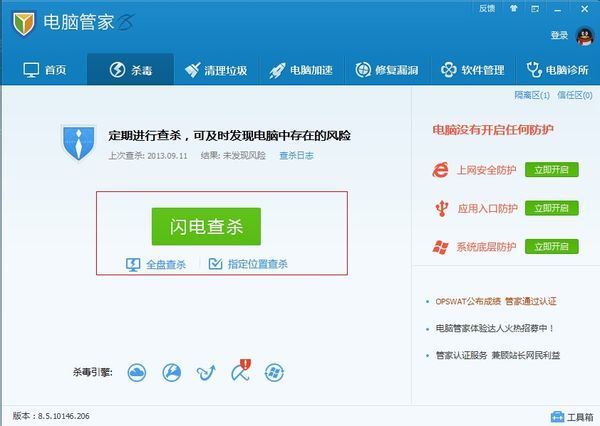
Task: Switch to the 杀毒 antivirus tab
Action: 130,70
